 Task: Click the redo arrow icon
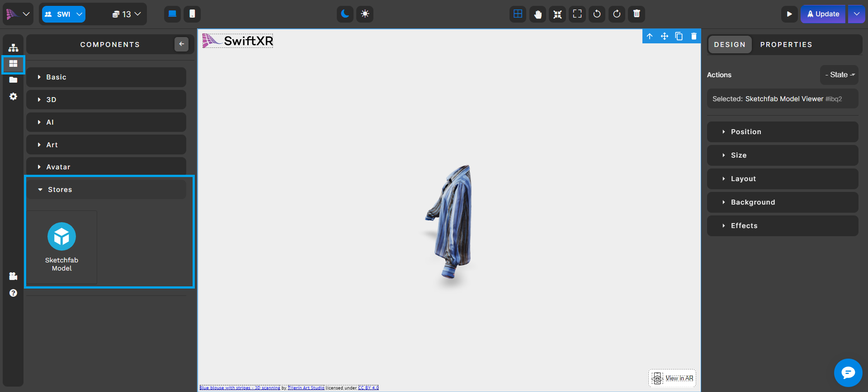[617, 14]
